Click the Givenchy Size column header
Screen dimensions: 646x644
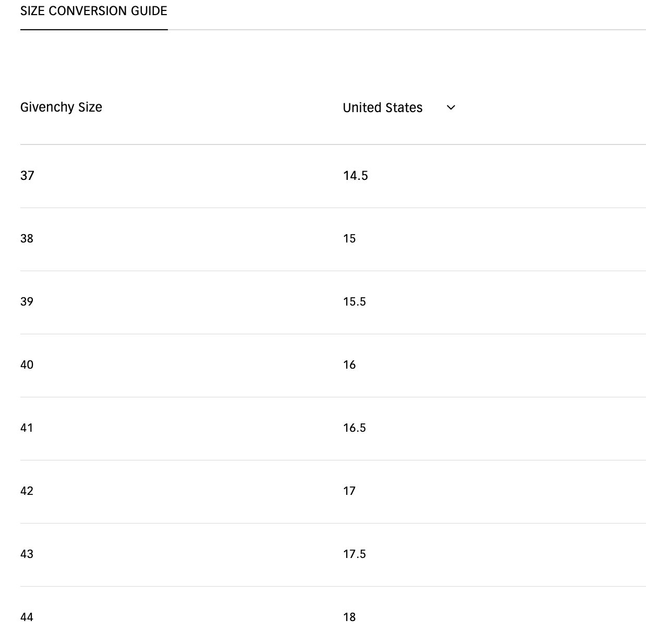pos(61,107)
